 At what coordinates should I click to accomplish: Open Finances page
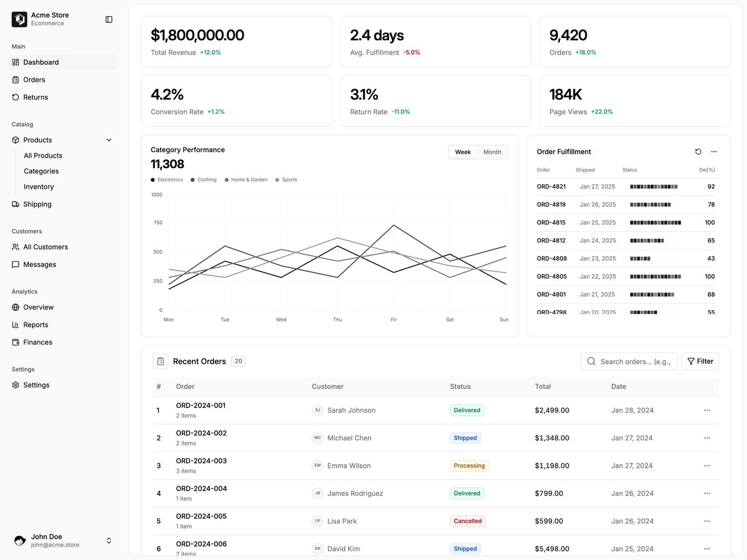click(62, 343)
